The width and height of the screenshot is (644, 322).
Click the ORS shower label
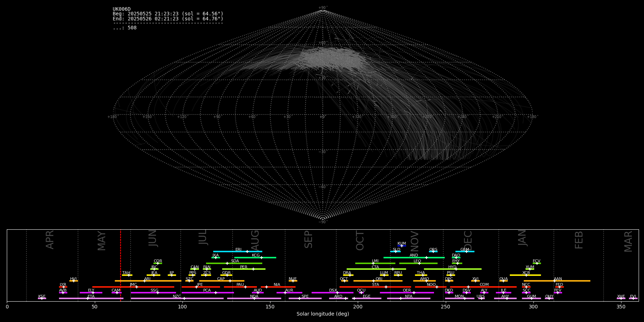tap(433, 250)
